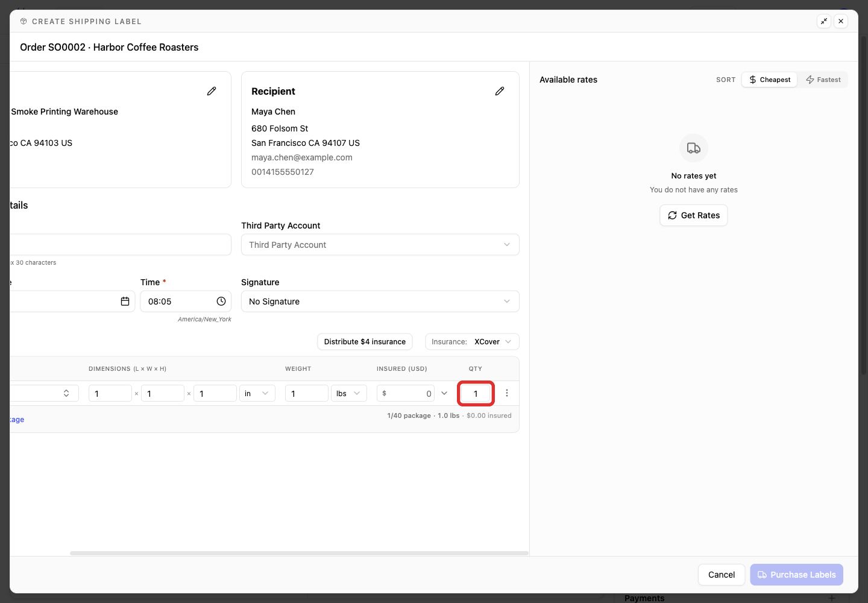
Task: Open the calendar date picker icon
Action: [125, 301]
